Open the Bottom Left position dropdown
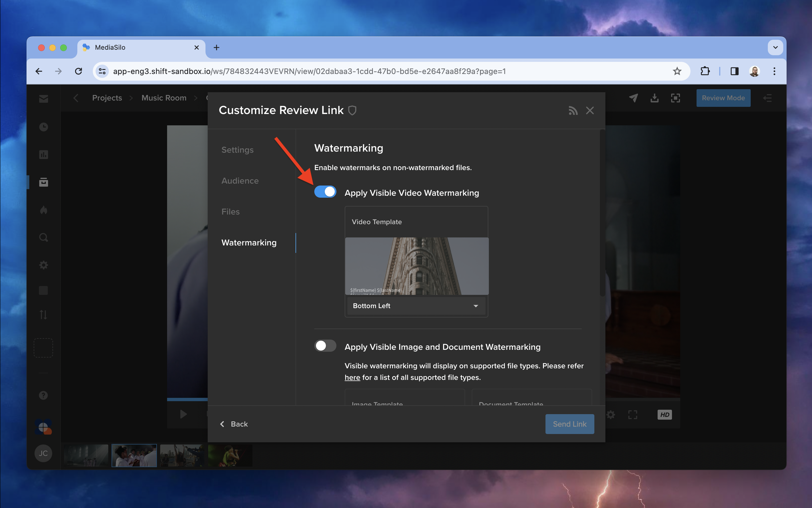 click(x=416, y=306)
